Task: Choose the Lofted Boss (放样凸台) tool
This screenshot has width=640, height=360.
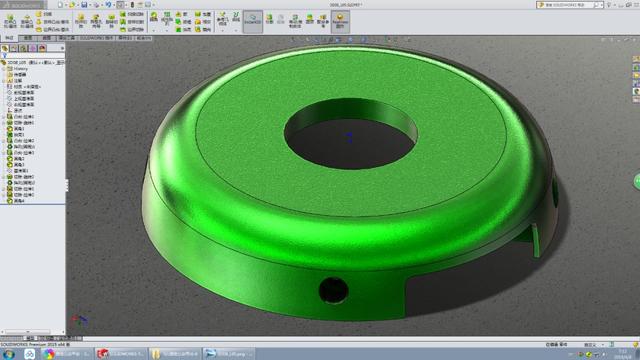Action: pos(53,22)
